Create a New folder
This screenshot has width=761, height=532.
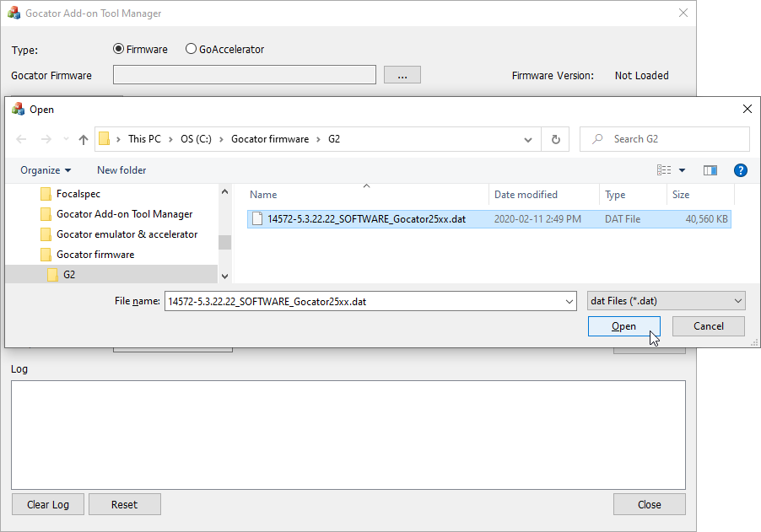click(121, 170)
